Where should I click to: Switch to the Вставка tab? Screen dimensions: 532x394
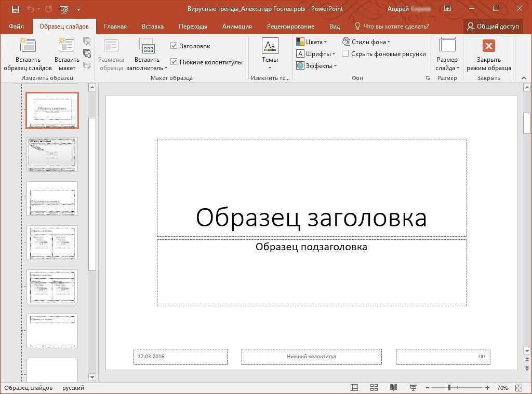(x=152, y=26)
